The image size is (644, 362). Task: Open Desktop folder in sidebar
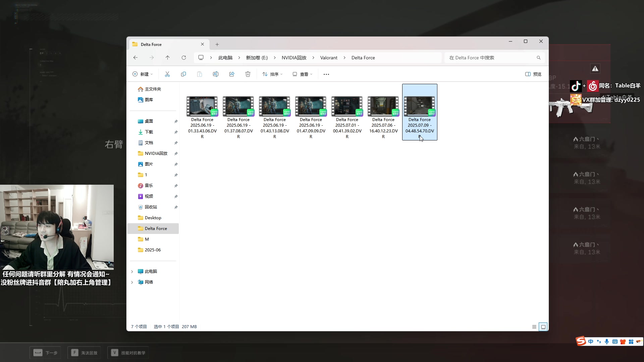click(x=153, y=218)
